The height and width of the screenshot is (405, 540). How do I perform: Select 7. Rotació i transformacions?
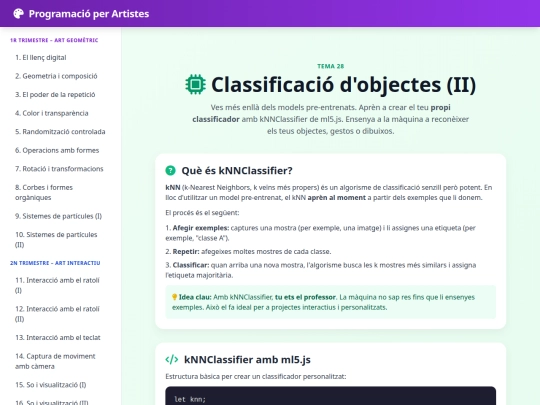coord(60,169)
